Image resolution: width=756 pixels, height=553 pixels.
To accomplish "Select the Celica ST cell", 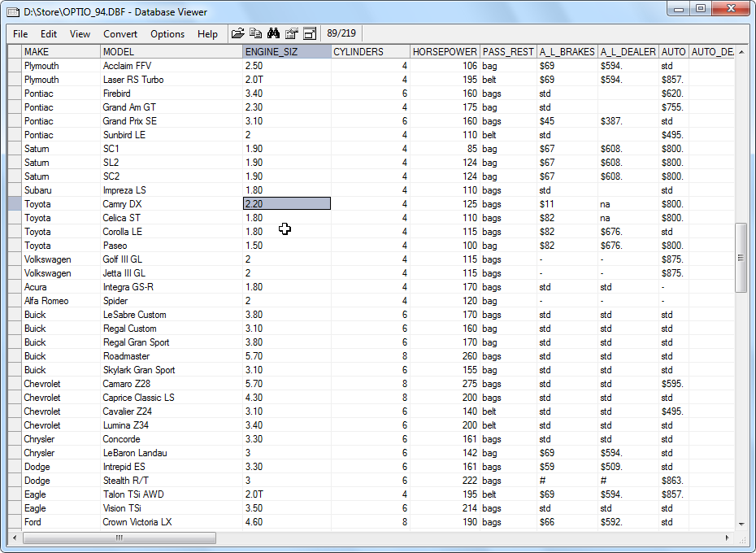I will point(172,218).
